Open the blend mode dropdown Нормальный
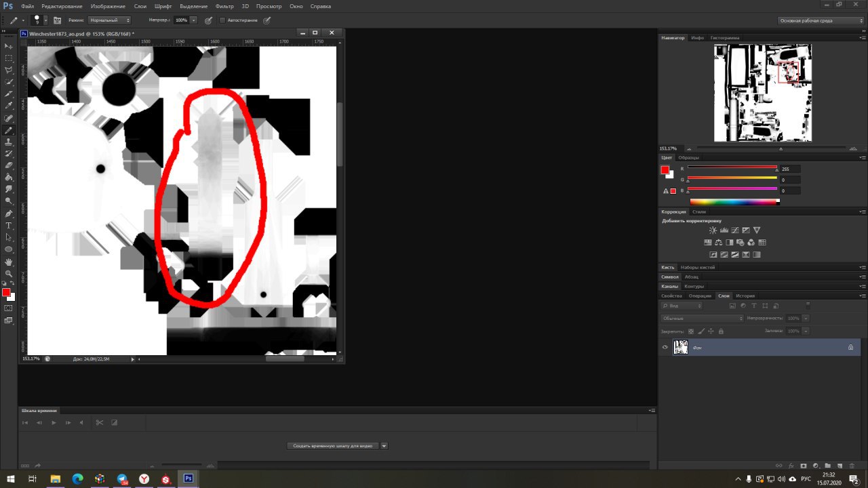The image size is (868, 488). [110, 20]
